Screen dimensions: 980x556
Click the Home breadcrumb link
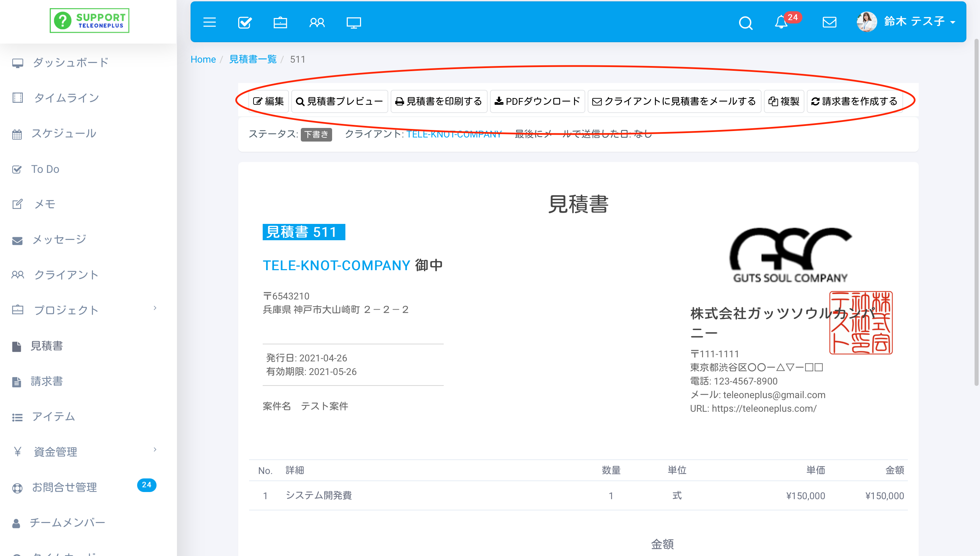202,59
